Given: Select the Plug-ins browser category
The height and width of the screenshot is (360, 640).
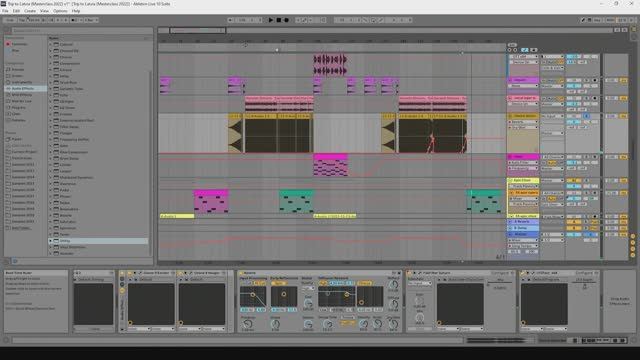Looking at the screenshot, I should (18, 108).
